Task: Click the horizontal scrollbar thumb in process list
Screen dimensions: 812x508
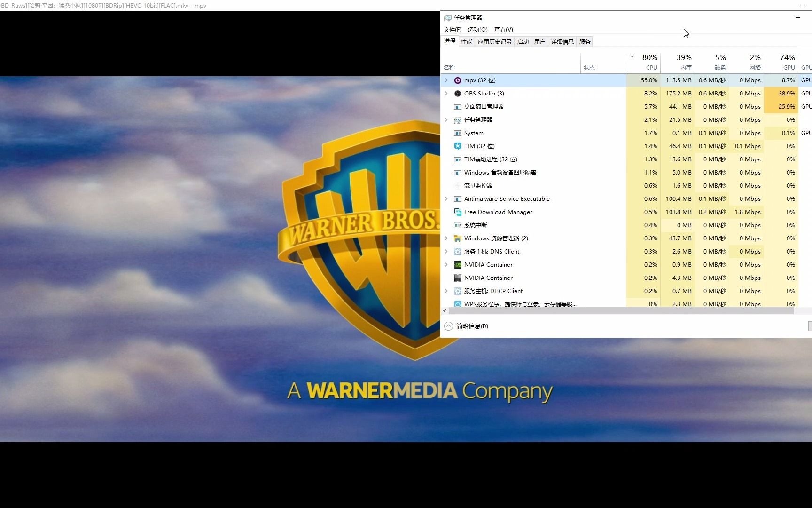Action: [x=621, y=311]
